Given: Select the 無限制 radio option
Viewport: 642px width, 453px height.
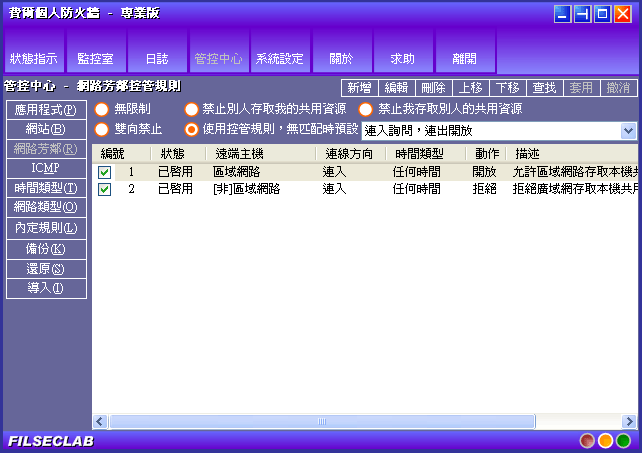Looking at the screenshot, I should [x=101, y=109].
